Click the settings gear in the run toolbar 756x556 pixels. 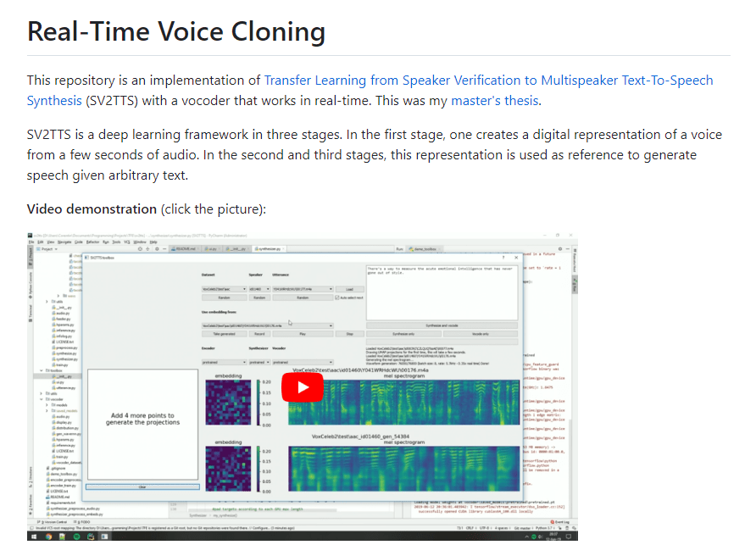[559, 247]
